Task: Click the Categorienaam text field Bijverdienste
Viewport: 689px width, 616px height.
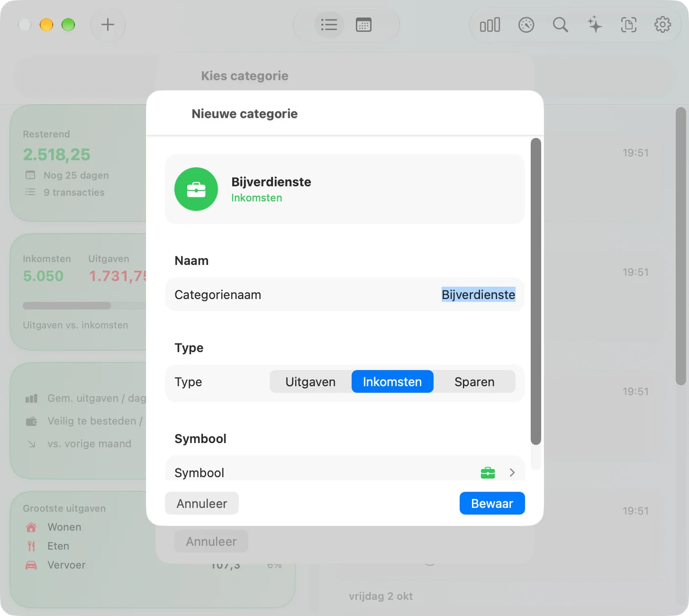Action: click(x=478, y=294)
